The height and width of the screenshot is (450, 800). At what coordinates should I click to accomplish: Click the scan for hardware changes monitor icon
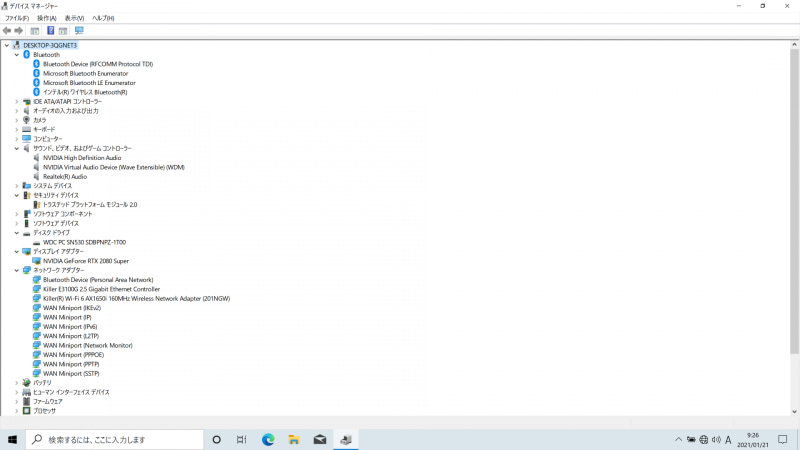pyautogui.click(x=79, y=31)
